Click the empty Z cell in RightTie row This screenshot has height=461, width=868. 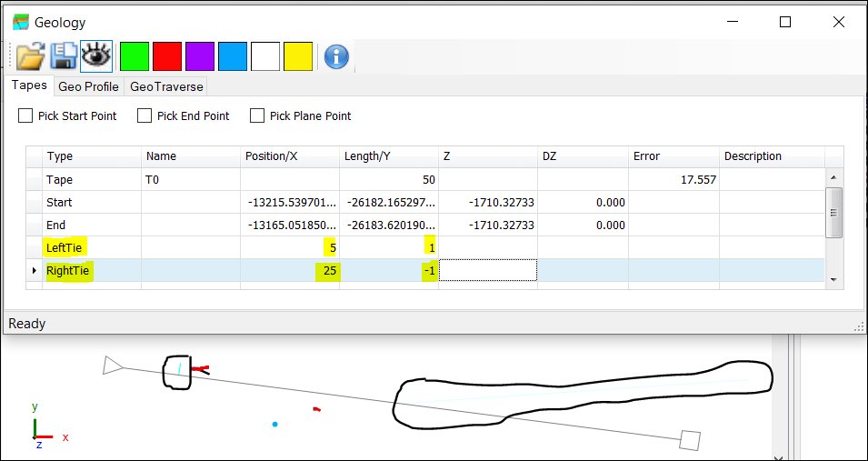tap(488, 270)
